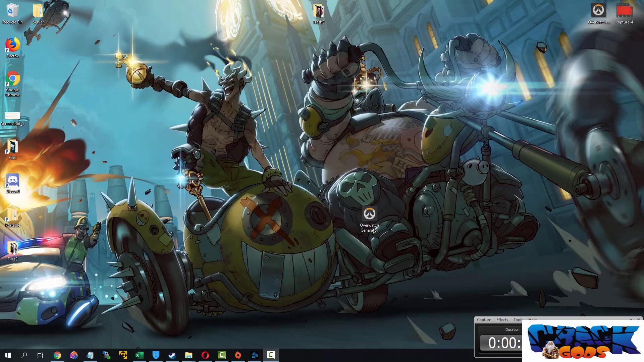Viewport: 644px width, 362px height.
Task: Open Task View on the taskbar
Action: 40,355
